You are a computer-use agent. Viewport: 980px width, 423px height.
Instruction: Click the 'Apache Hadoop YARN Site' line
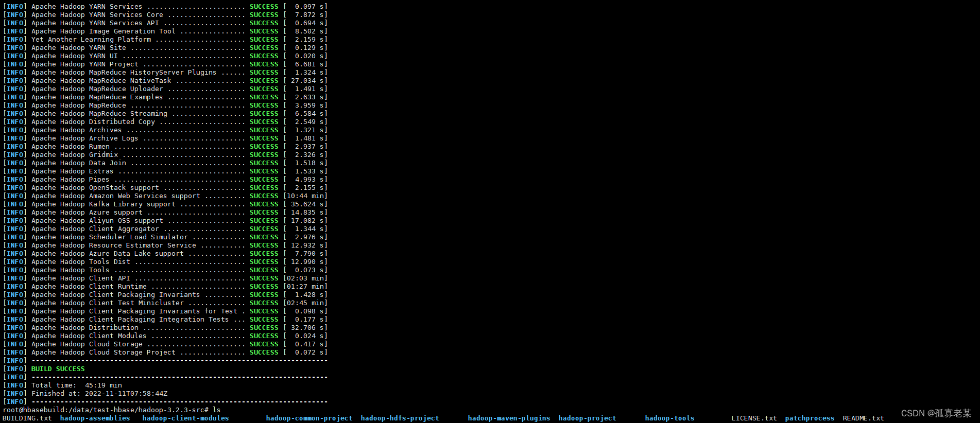(x=165, y=48)
